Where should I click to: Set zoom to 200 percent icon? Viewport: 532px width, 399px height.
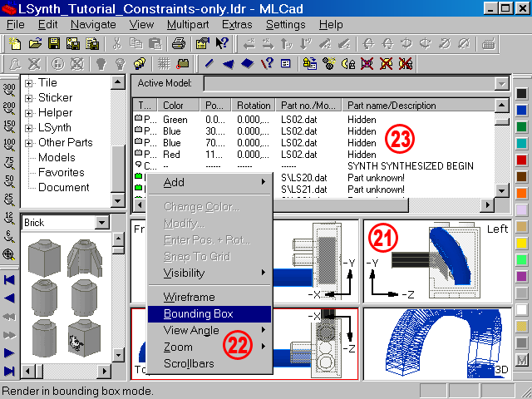9,108
